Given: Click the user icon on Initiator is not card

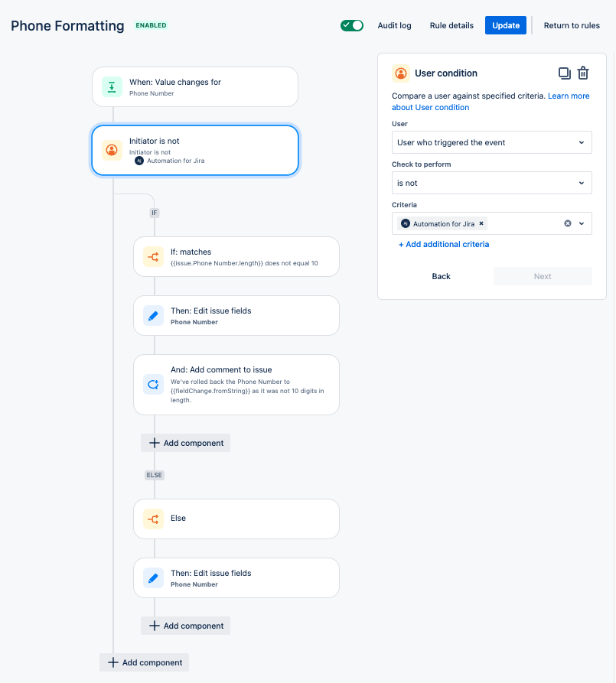Looking at the screenshot, I should click(112, 150).
